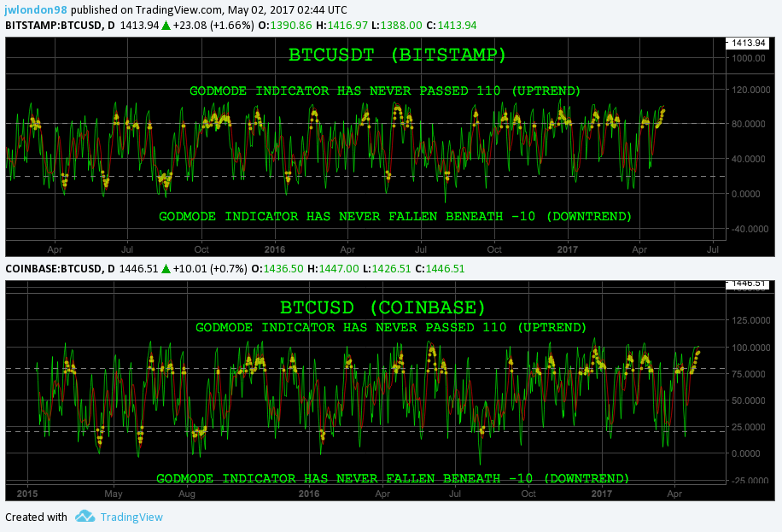Click the -40.0000 level on the Bitstamp scale

pos(748,229)
